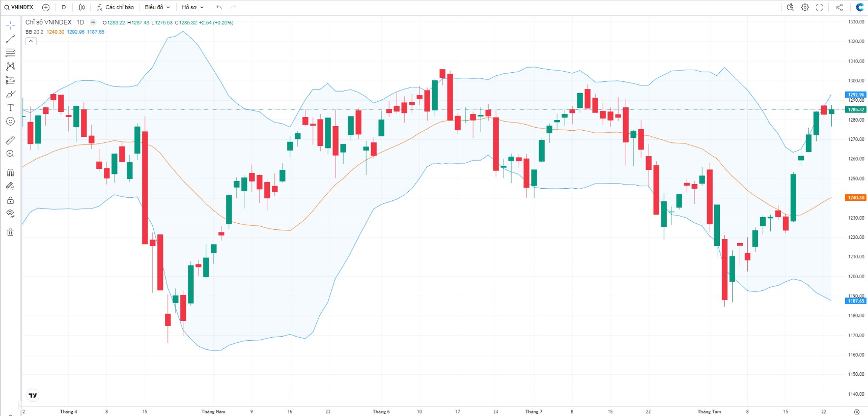Open Các chỉ báo indicators menu

coord(116,7)
